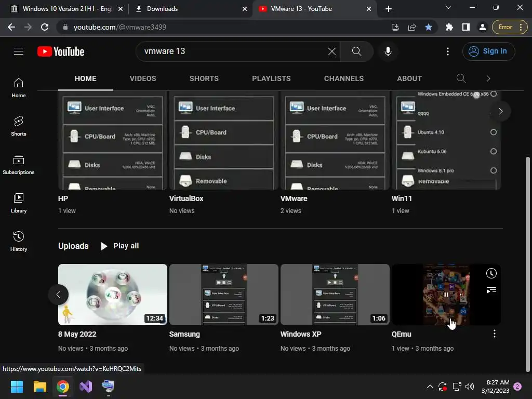Run search with the magnifier button
This screenshot has height=399, width=532.
click(x=356, y=51)
